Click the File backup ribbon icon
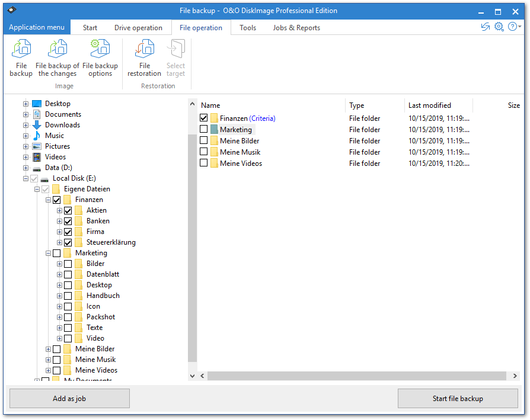The width and height of the screenshot is (530, 420). (x=21, y=49)
